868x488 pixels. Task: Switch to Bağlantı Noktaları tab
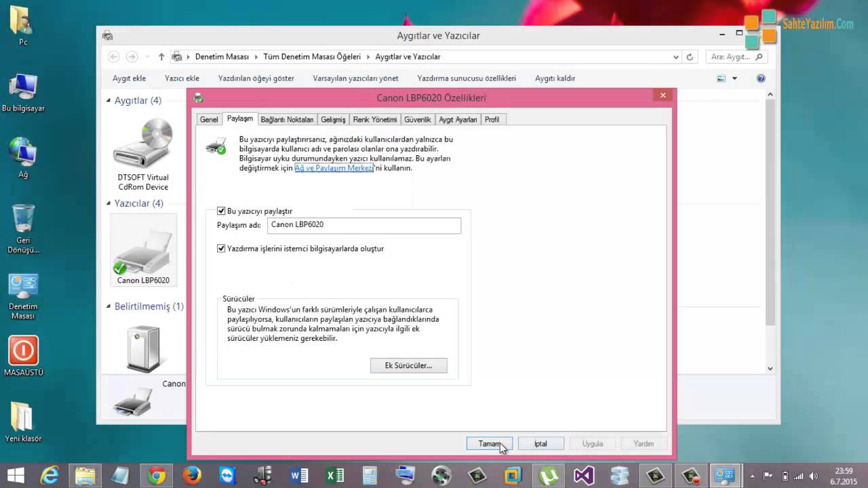(287, 119)
